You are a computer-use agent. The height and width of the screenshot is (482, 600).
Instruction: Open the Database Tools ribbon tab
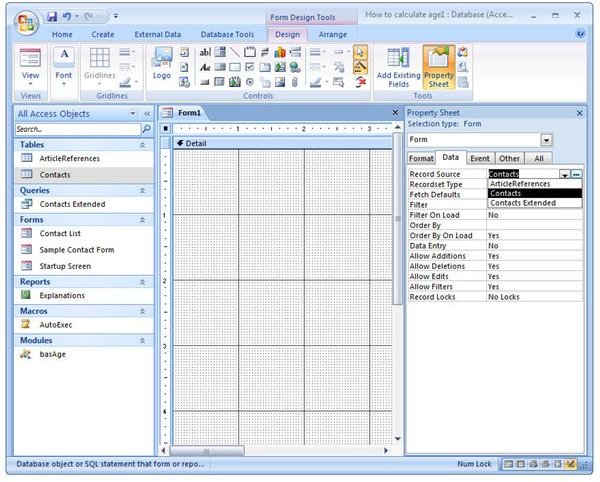pyautogui.click(x=227, y=34)
